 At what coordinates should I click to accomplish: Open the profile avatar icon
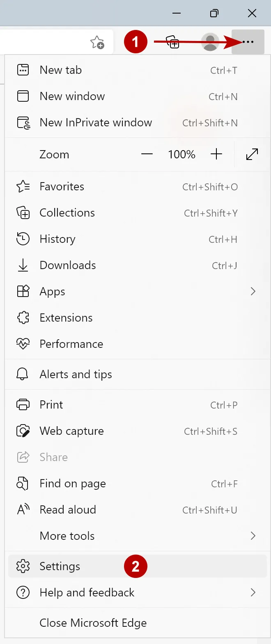point(210,42)
